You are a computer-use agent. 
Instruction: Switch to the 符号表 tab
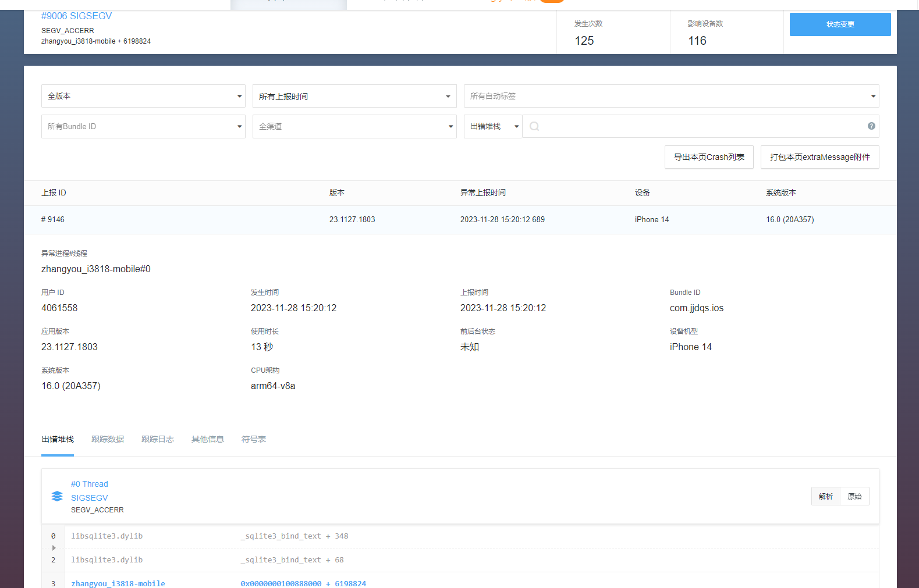[x=254, y=439]
